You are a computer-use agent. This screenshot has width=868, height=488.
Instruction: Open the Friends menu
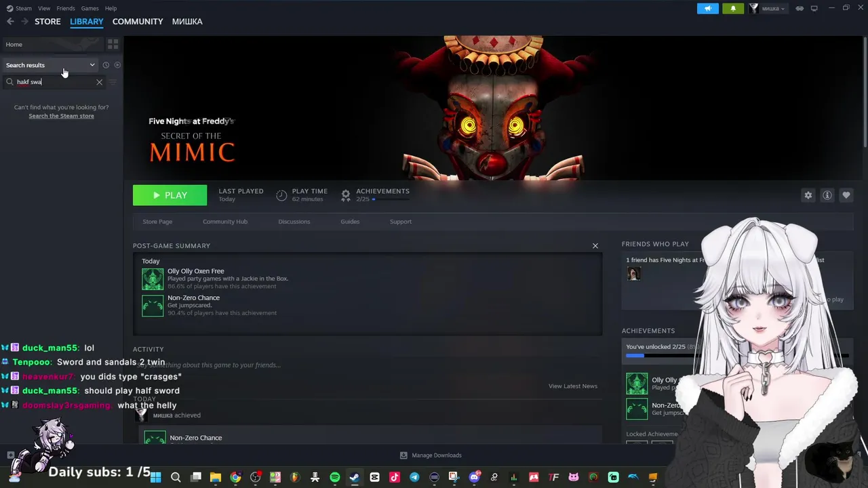point(66,8)
